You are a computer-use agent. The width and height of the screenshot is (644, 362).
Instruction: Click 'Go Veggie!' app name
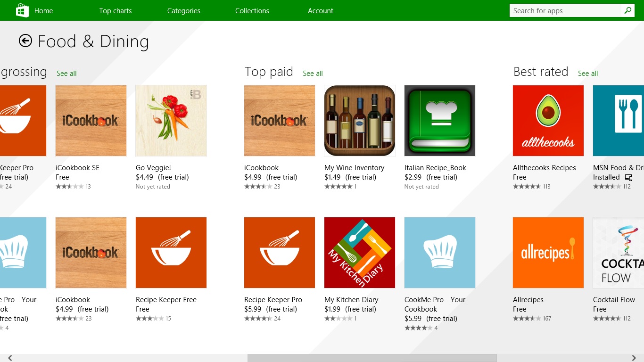(153, 168)
